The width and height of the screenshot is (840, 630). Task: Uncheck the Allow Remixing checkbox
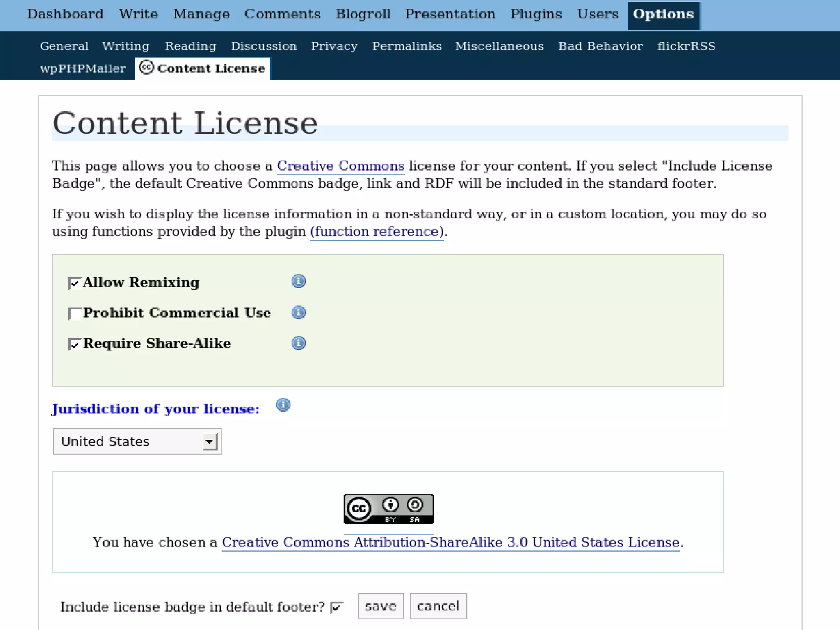click(75, 283)
